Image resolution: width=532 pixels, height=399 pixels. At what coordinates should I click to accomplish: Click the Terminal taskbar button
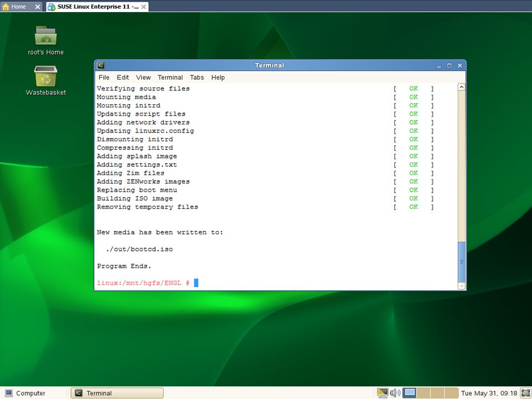117,393
